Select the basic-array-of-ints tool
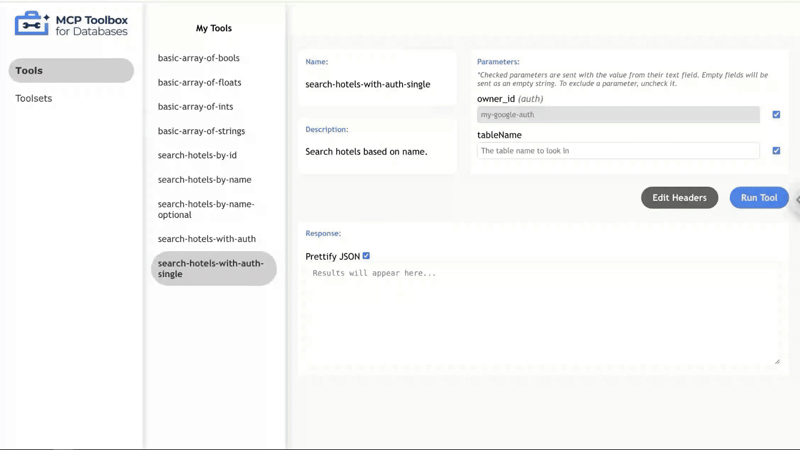The height and width of the screenshot is (450, 800). 195,107
